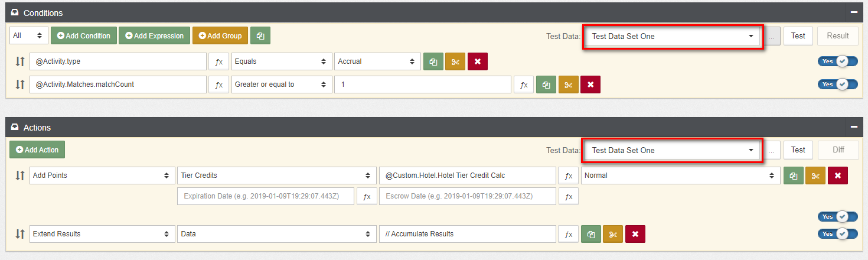Image resolution: width=868 pixels, height=260 pixels.
Task: Click the Add Action button
Action: point(37,150)
